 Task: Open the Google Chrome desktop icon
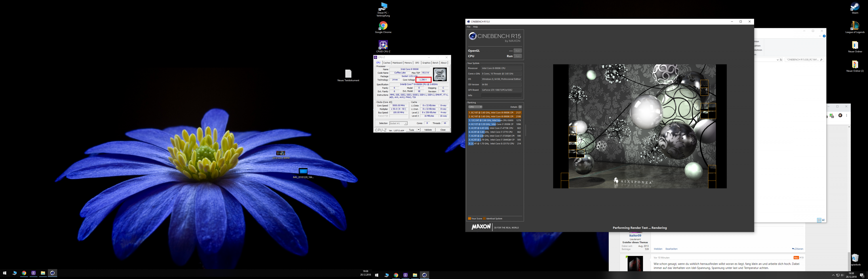click(383, 26)
